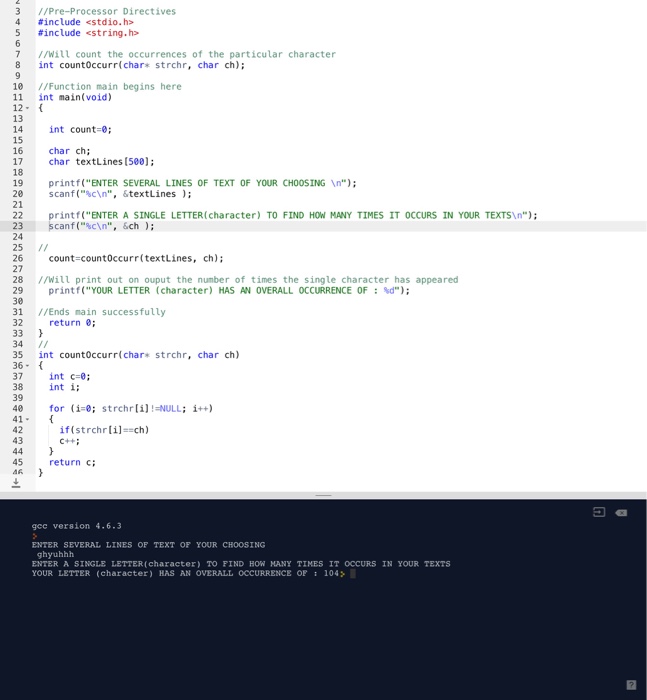Click the console input cursor after 104

click(353, 574)
